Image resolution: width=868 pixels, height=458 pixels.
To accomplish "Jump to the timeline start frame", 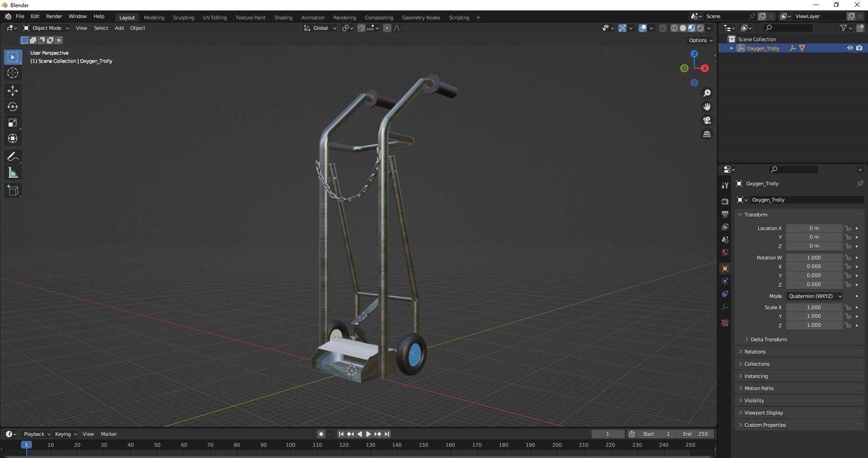I will 341,434.
